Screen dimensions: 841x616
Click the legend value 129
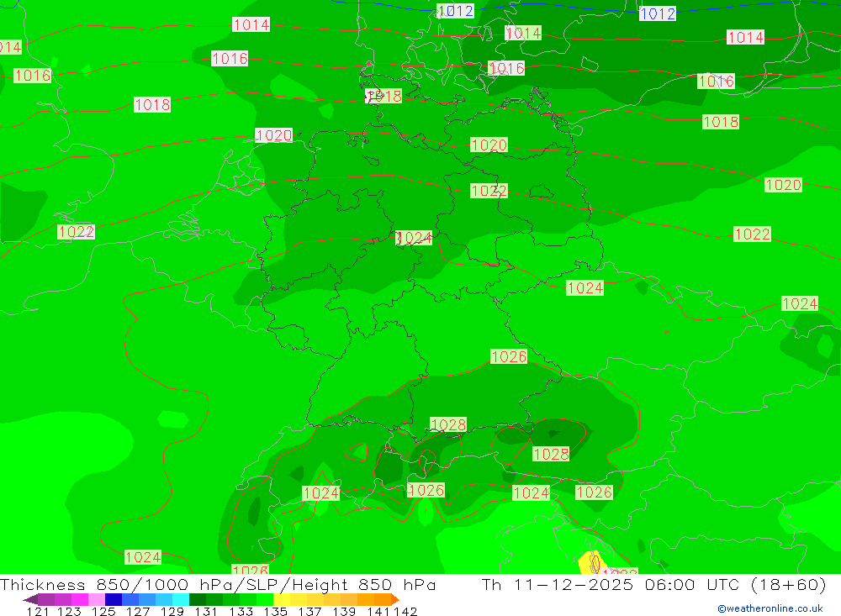(x=172, y=611)
